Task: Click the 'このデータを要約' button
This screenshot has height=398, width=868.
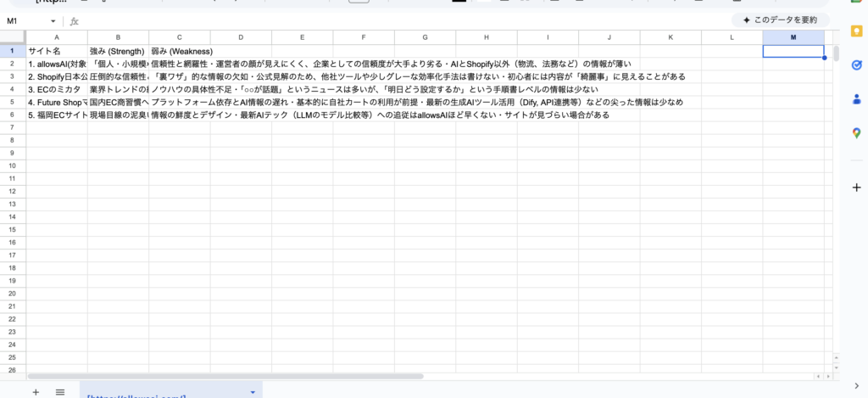Action: (x=780, y=20)
